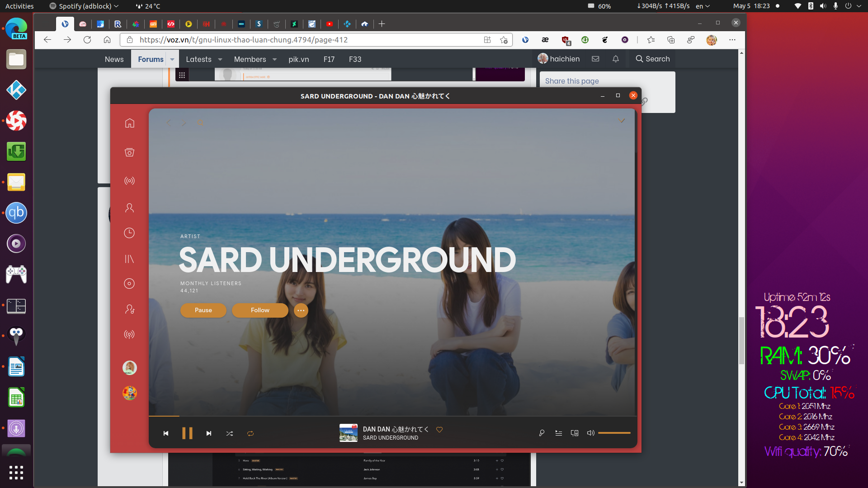Click the orange Pause button on artist page
868x488 pixels.
click(x=203, y=310)
